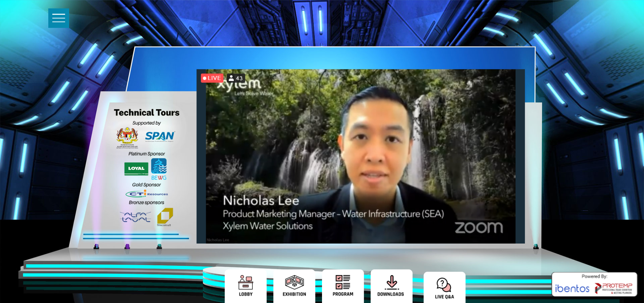Viewport: 644px width, 303px height.
Task: Go to the Lobby
Action: tap(246, 286)
